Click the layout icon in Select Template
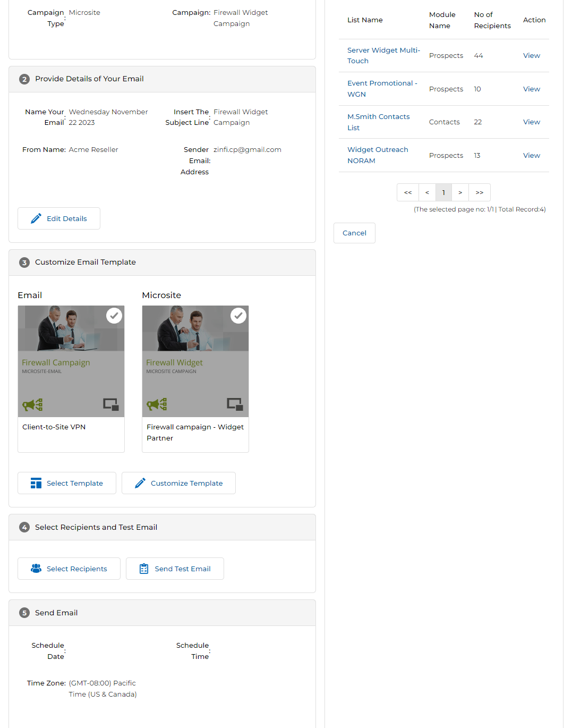The image size is (572, 728). tap(36, 483)
